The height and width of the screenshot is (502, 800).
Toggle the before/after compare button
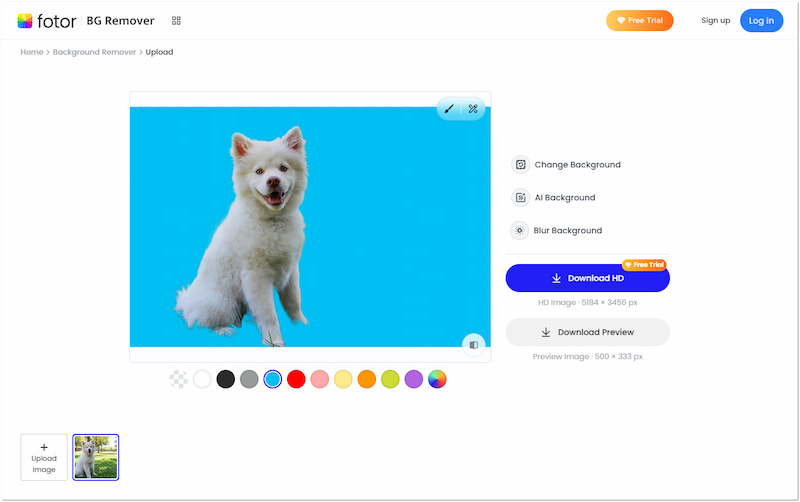474,345
